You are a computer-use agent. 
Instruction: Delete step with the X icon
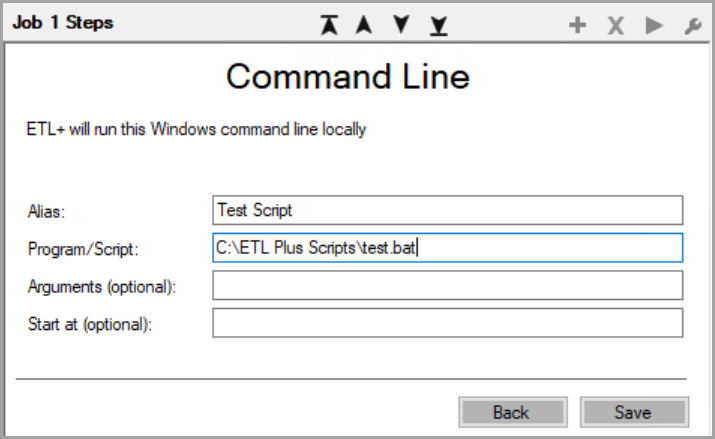click(616, 26)
